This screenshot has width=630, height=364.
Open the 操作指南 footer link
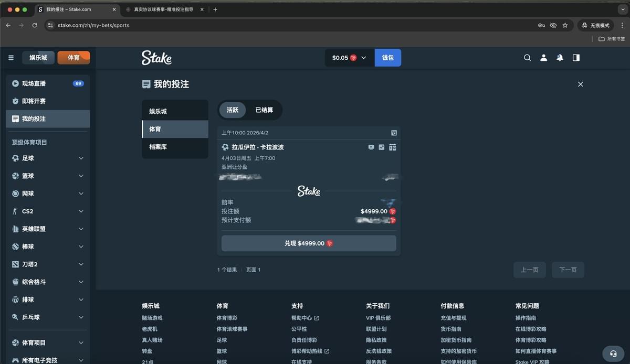point(526,318)
